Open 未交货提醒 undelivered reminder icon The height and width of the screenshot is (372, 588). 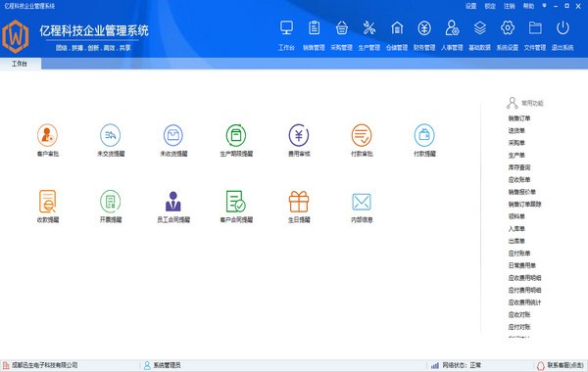pos(110,135)
